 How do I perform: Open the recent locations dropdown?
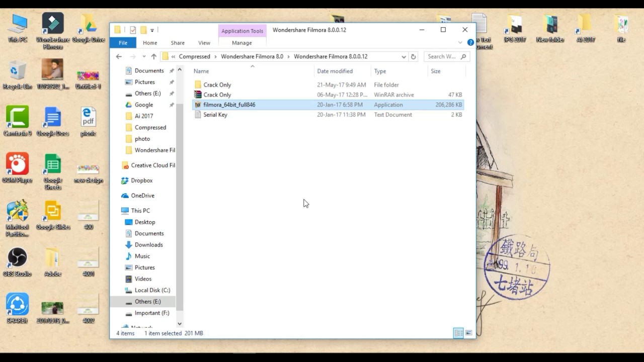144,57
